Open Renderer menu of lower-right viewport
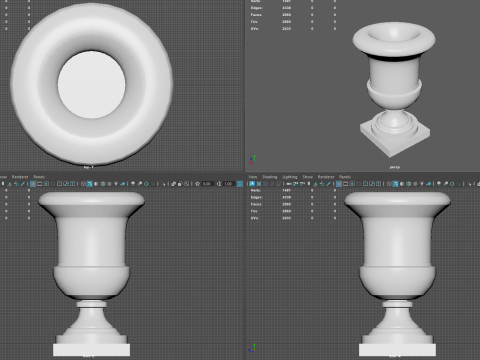The image size is (480, 360). [x=326, y=177]
